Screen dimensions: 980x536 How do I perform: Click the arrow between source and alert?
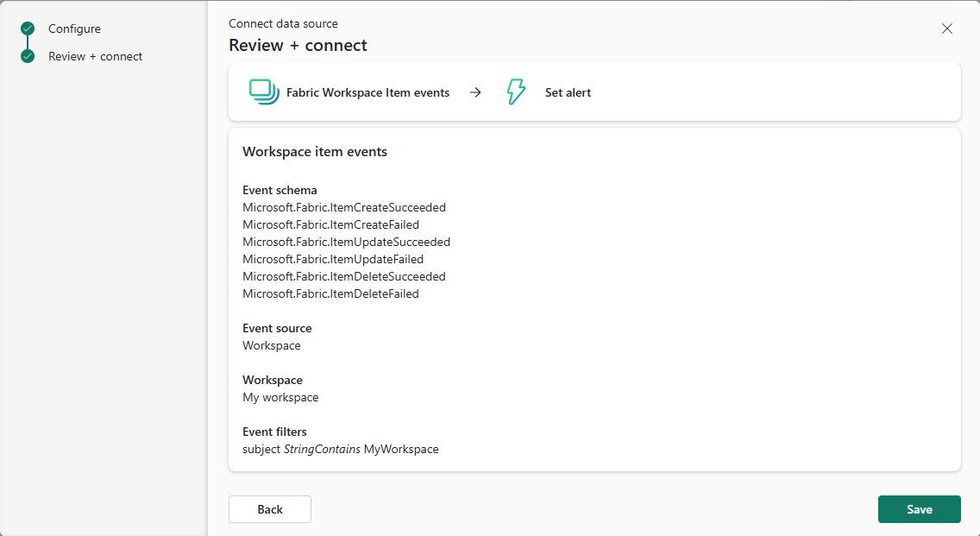pos(475,92)
